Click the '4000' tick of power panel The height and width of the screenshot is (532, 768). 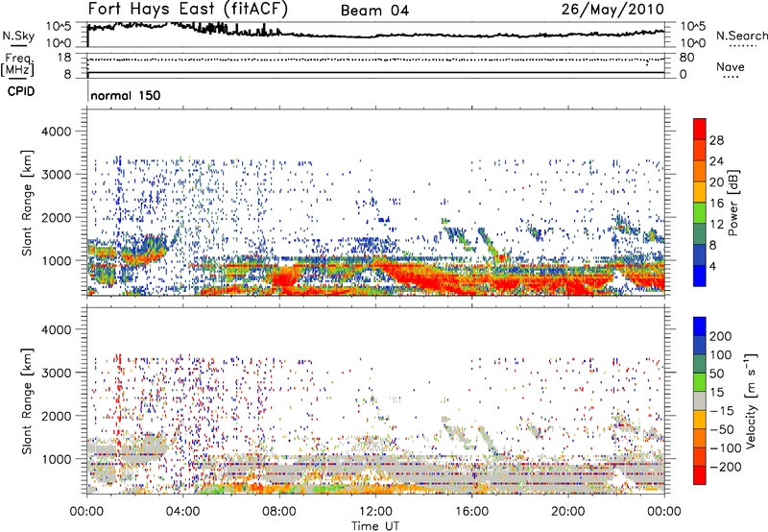[56, 132]
